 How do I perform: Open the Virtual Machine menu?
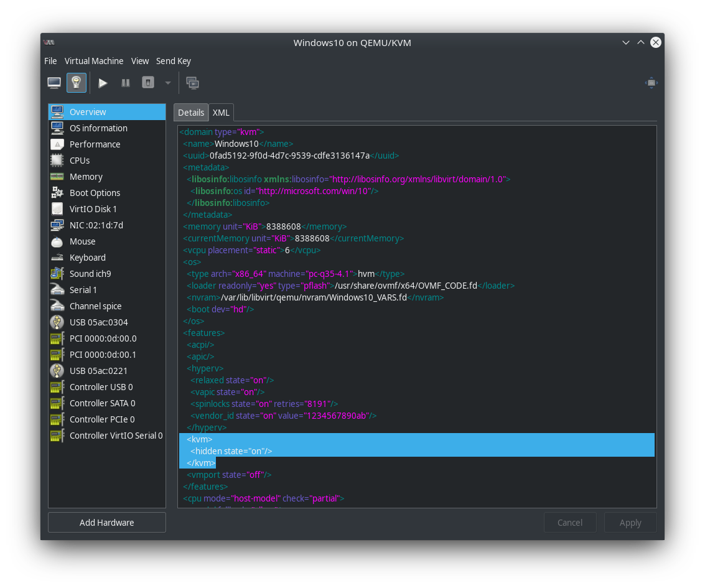tap(94, 61)
